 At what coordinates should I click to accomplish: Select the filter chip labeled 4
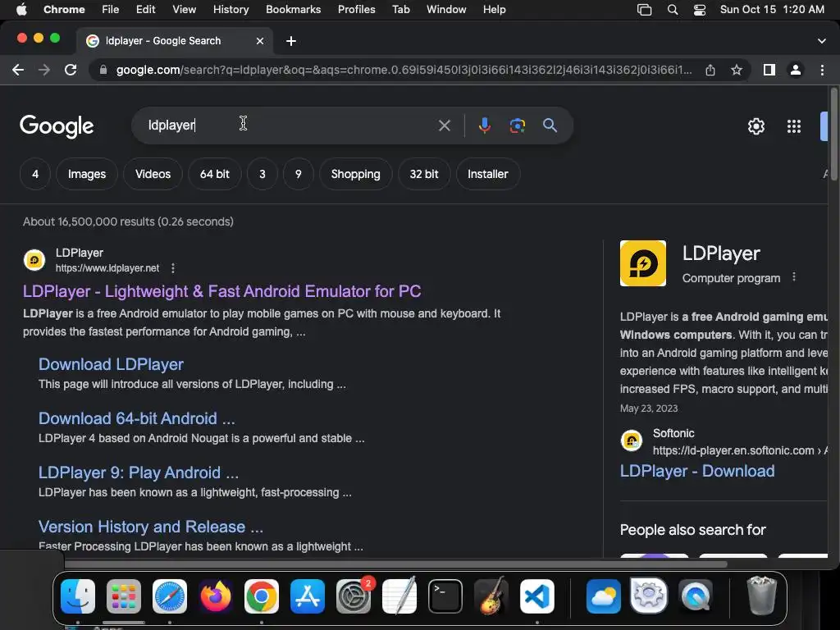pyautogui.click(x=35, y=174)
